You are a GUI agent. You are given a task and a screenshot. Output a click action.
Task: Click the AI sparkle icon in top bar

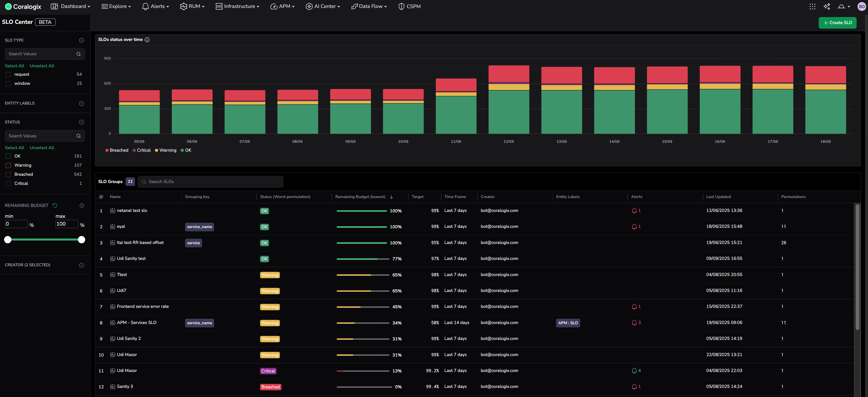click(x=827, y=6)
